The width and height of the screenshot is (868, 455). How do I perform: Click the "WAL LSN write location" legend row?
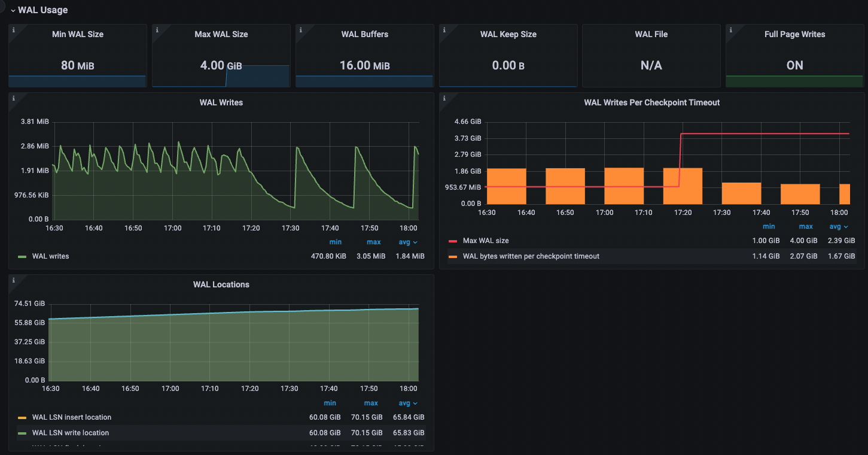point(71,433)
